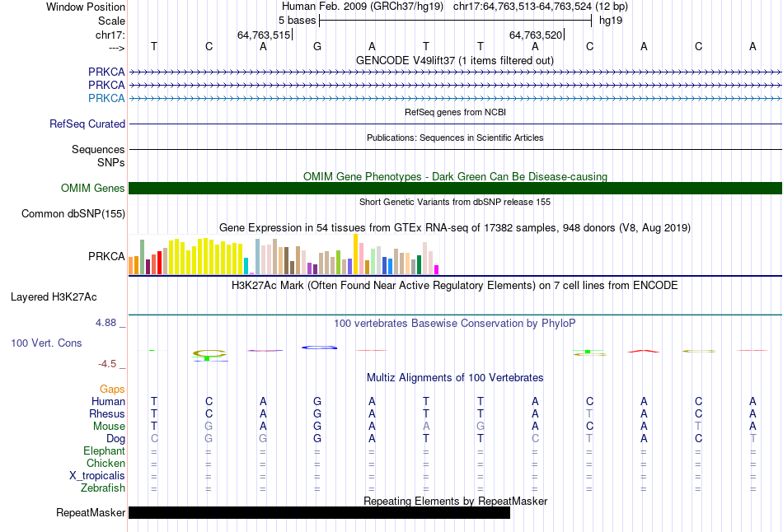Click the chr17:64,763,513-64,763,524 (12 bp) position text

tap(541, 7)
